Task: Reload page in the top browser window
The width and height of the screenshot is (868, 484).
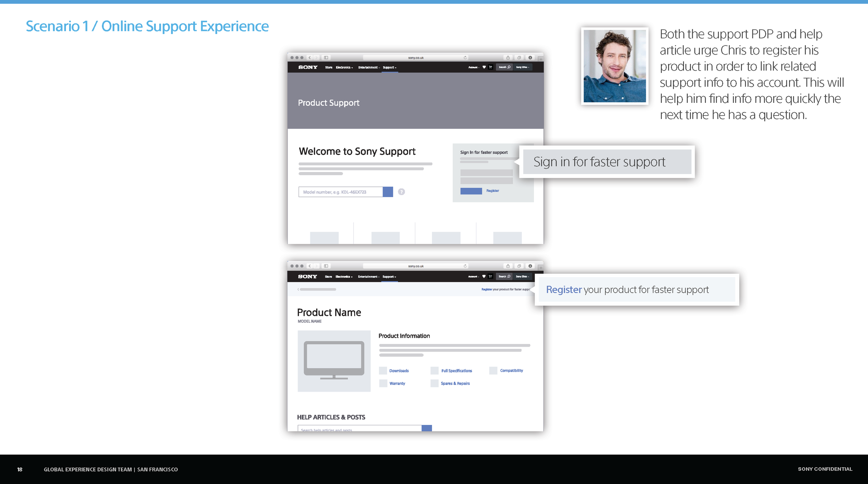Action: click(x=465, y=58)
